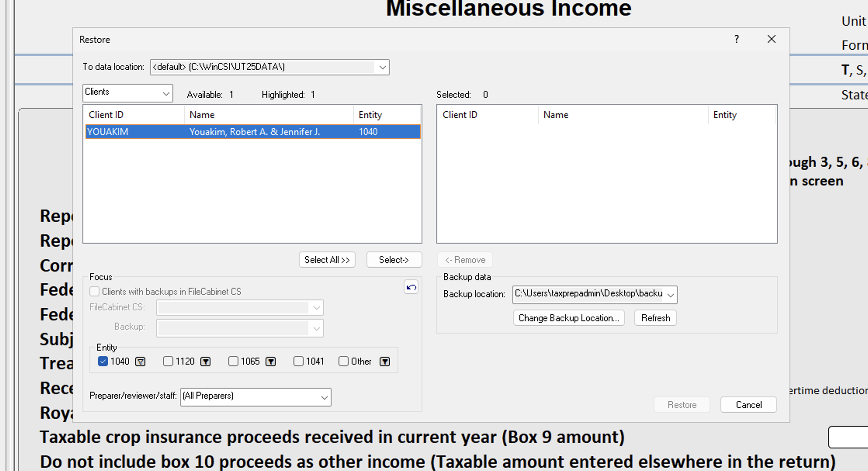Open the Preparer/reviewer/staff dropdown
Image resolution: width=868 pixels, height=471 pixels.
click(324, 397)
